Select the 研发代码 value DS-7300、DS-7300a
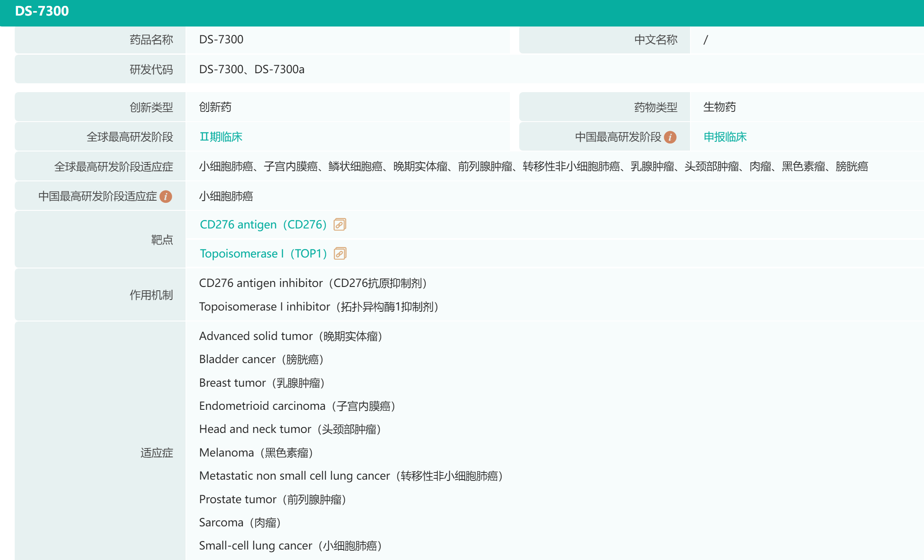This screenshot has width=924, height=560. (252, 69)
